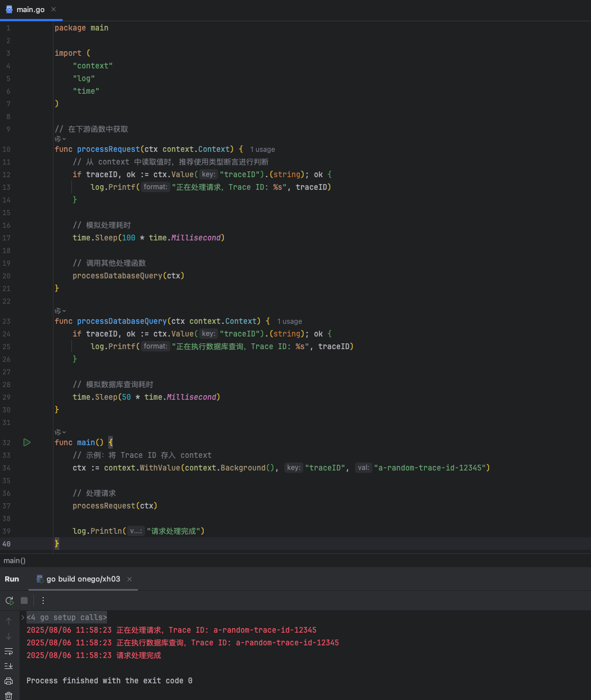
Task: Open the inlay dropdown above func main
Action: pos(60,432)
